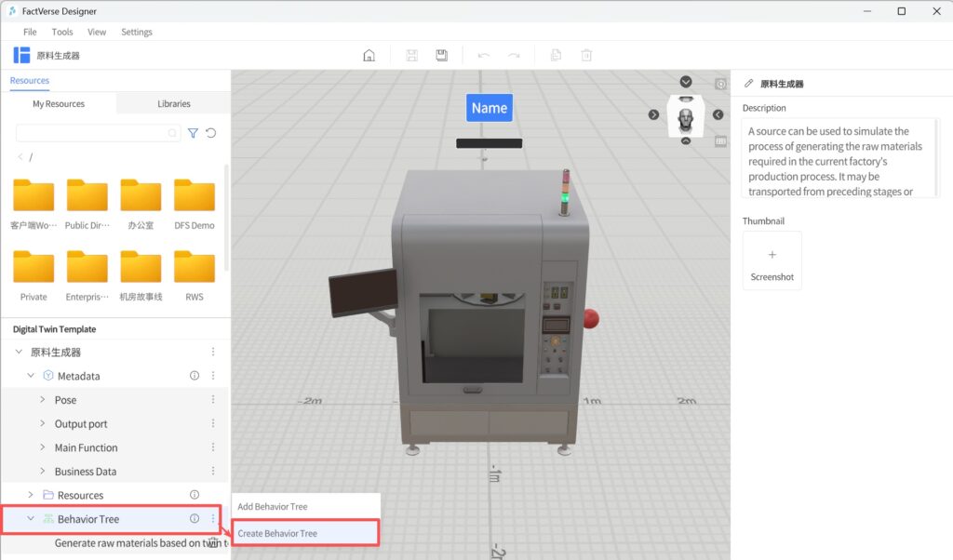This screenshot has height=560, width=953.
Task: Switch to the Libraries tab
Action: pos(174,104)
